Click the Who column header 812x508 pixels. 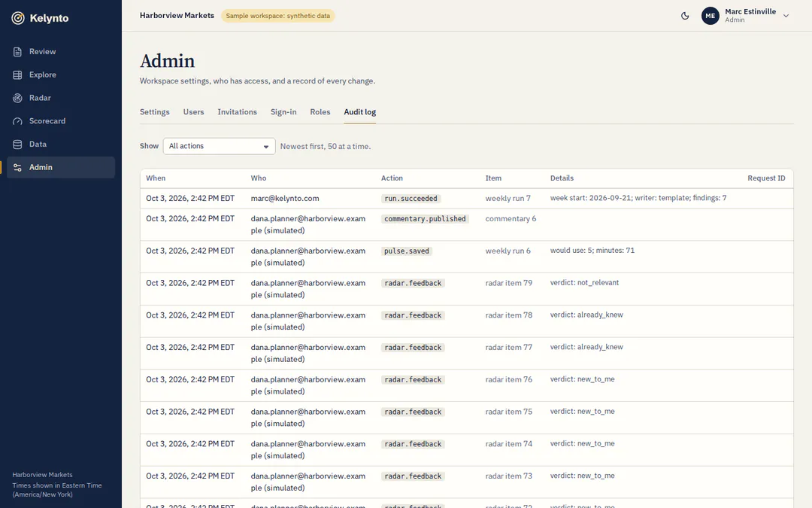point(259,178)
